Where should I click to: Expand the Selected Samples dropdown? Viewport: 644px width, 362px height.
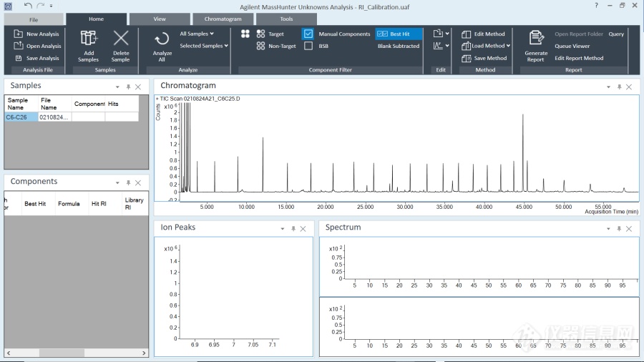click(204, 46)
